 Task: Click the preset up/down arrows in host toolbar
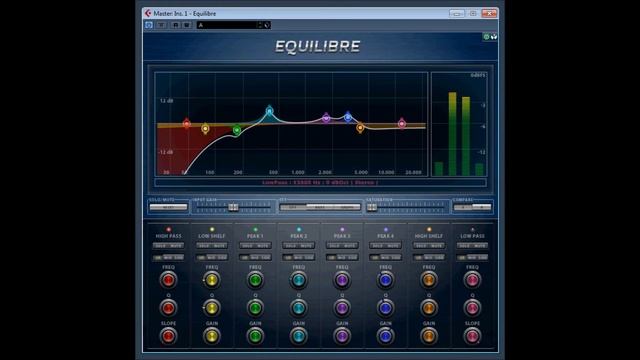click(260, 25)
